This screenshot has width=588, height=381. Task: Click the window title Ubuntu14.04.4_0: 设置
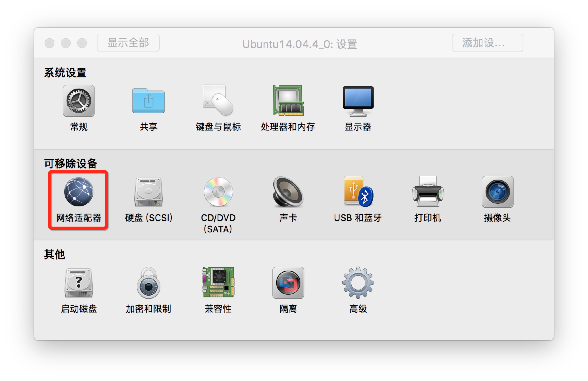(x=300, y=44)
